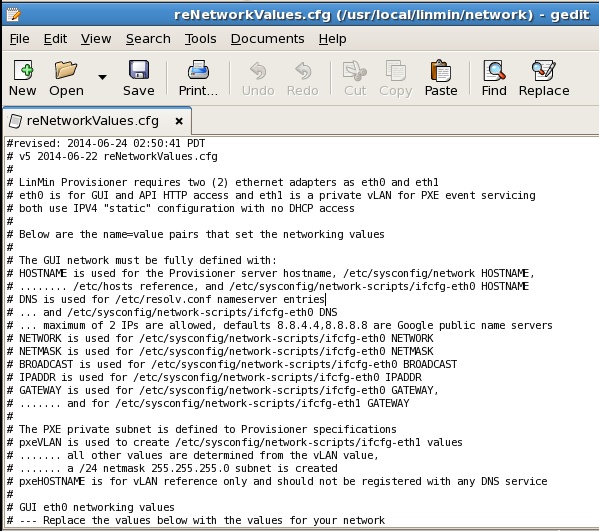599x531 pixels.
Task: Click the '/etc/hosts reference' line
Action: point(268,286)
